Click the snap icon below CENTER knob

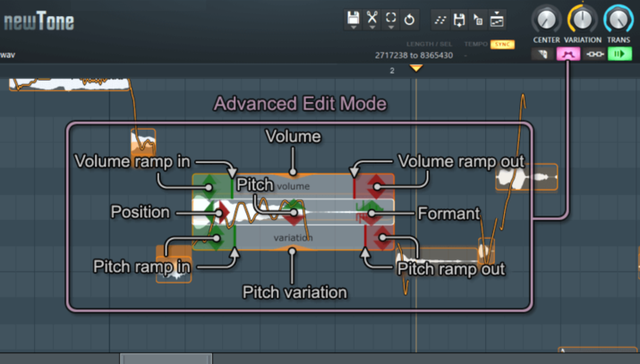tap(542, 54)
